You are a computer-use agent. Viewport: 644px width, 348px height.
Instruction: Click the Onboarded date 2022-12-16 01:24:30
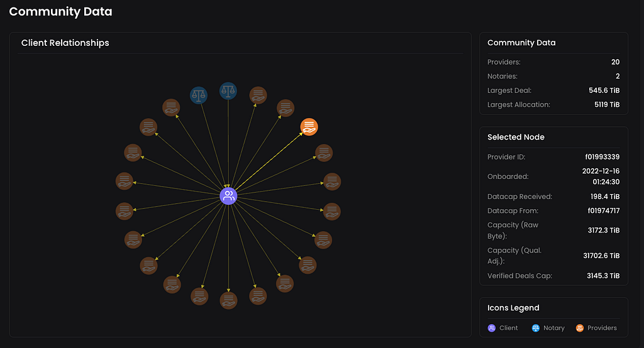tap(601, 177)
